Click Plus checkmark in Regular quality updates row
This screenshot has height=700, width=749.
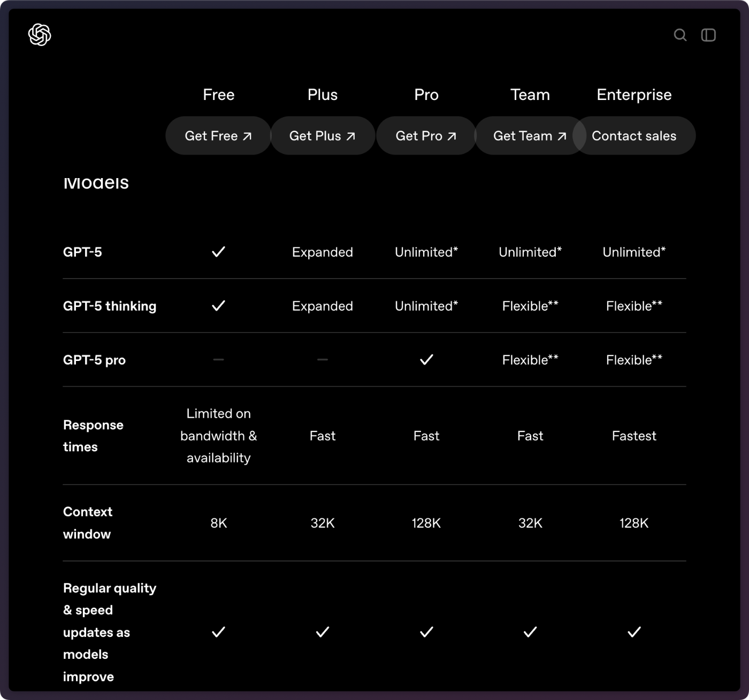[x=323, y=632]
